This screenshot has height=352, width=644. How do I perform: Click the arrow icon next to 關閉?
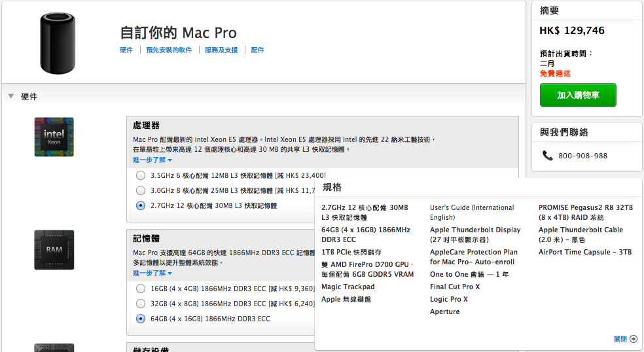(x=634, y=339)
